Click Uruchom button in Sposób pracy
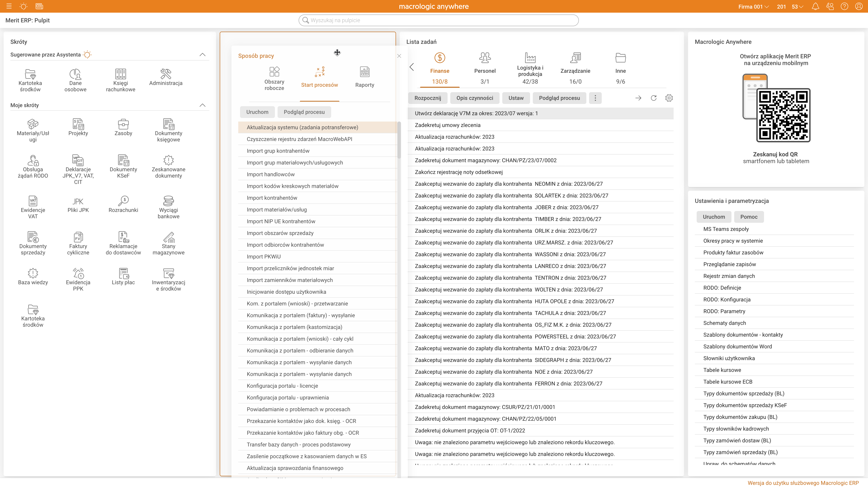Screen dimensions: 868x488 [257, 112]
